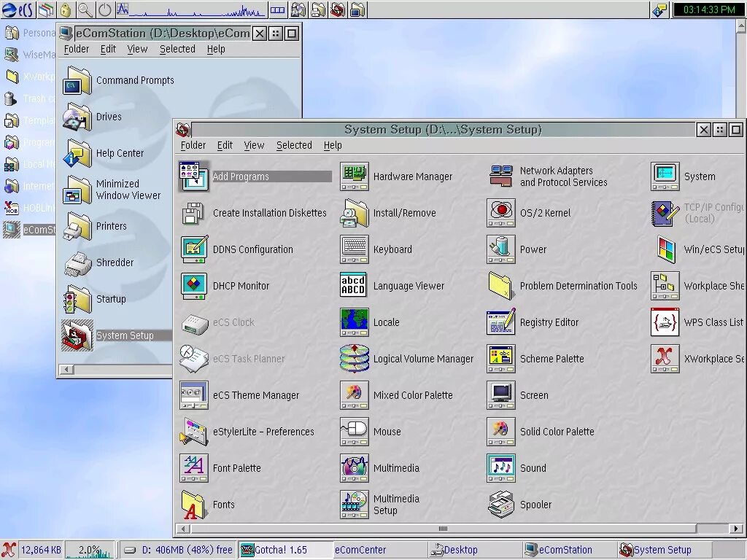Open the Language Viewer icon
The width and height of the screenshot is (747, 560).
(x=354, y=286)
